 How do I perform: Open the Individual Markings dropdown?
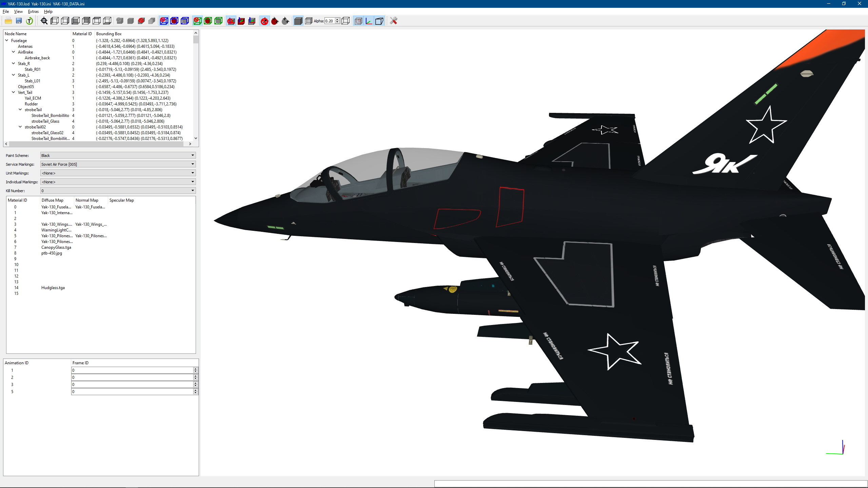pyautogui.click(x=118, y=182)
